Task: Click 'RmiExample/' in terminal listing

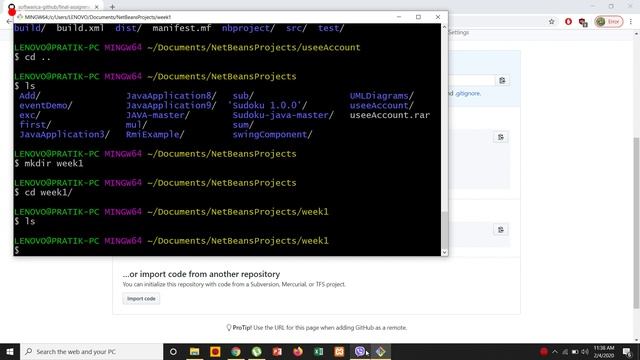Action: pos(155,134)
